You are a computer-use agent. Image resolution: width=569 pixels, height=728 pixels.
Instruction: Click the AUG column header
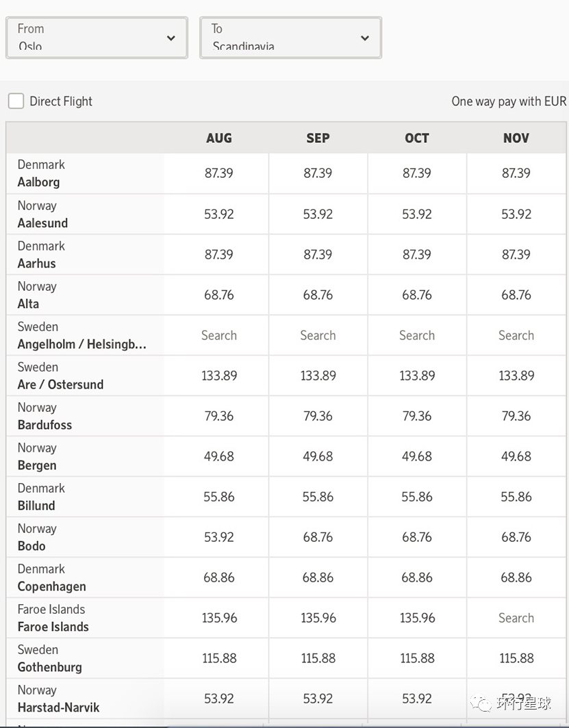click(219, 138)
